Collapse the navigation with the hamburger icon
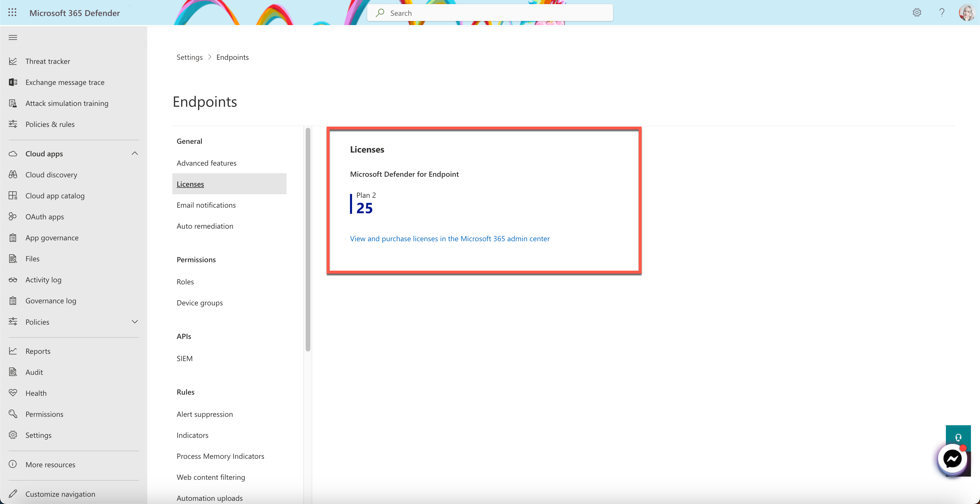 (x=13, y=37)
